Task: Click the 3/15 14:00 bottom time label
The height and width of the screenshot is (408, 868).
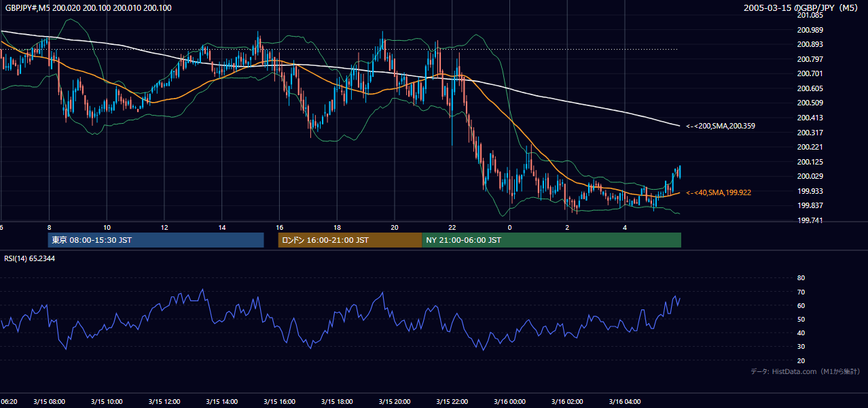Action: coord(222,402)
